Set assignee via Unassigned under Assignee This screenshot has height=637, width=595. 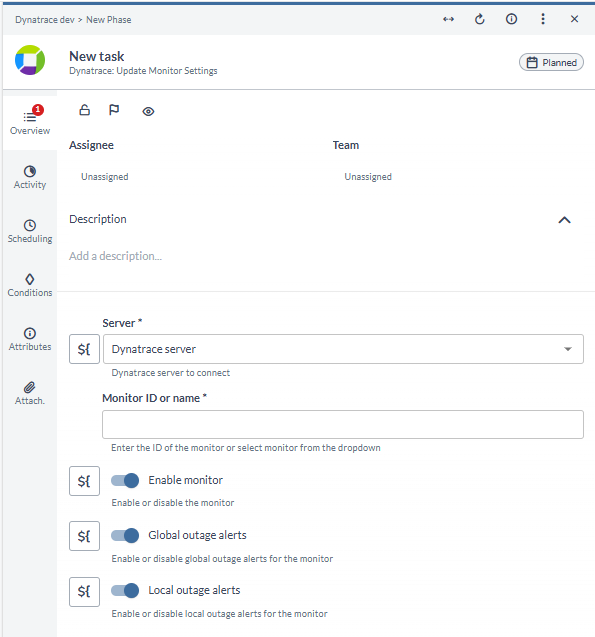(x=105, y=177)
